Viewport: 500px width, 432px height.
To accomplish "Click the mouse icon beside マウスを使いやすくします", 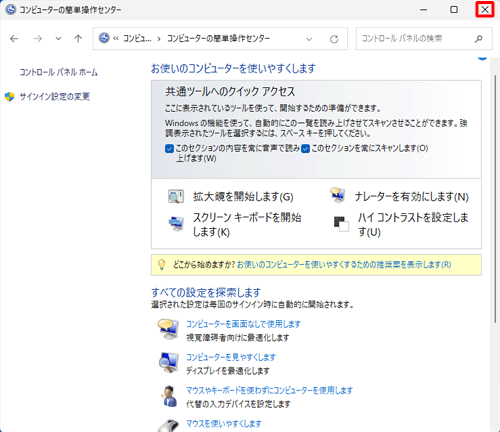I will 169,426.
